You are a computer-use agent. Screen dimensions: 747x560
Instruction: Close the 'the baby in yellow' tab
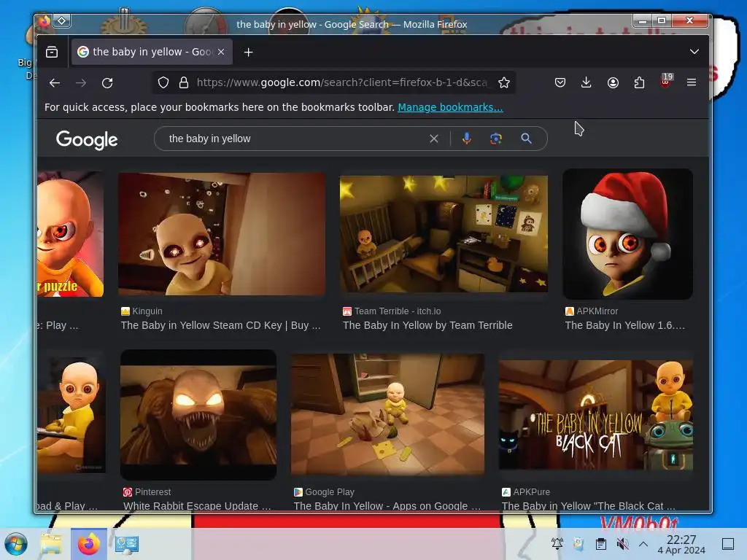(x=221, y=52)
